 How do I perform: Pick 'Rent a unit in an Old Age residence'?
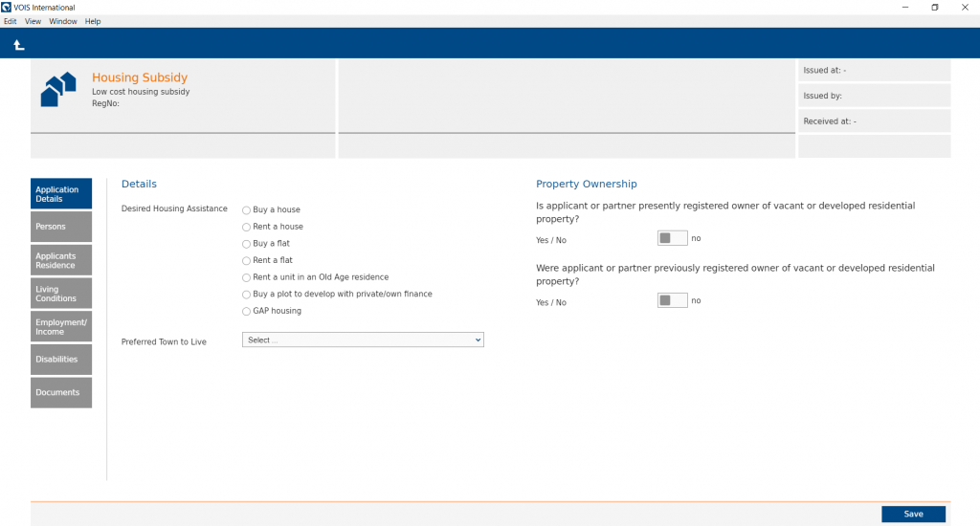[247, 277]
